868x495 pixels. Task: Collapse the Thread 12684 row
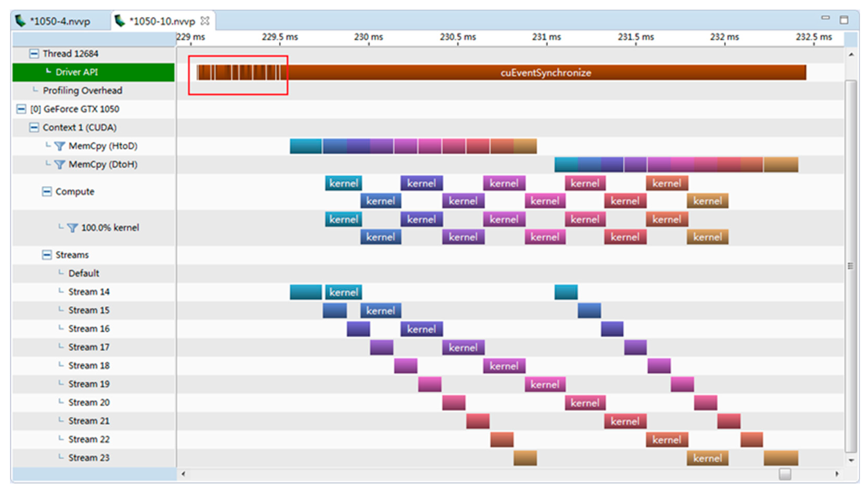click(34, 54)
